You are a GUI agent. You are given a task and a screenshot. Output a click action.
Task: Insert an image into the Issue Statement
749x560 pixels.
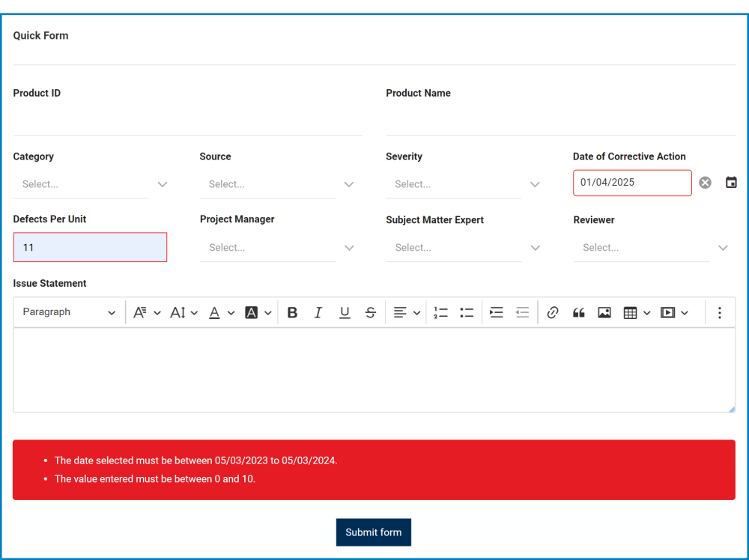click(x=604, y=312)
